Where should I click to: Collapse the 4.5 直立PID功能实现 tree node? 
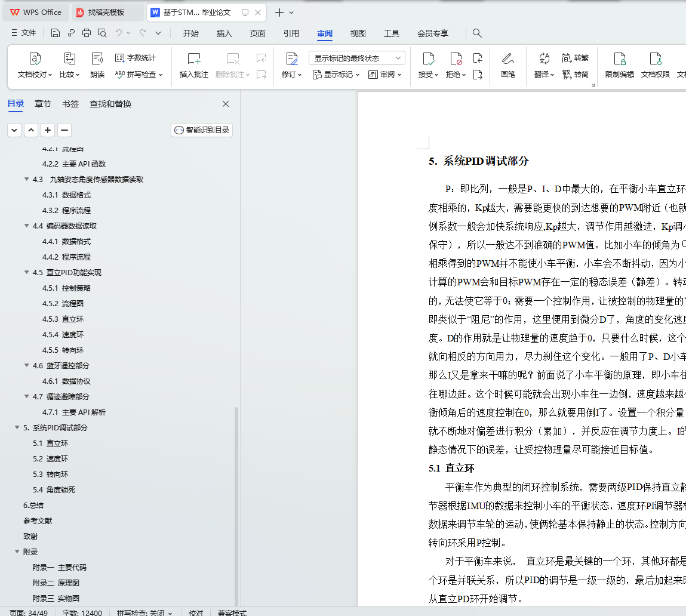(27, 272)
